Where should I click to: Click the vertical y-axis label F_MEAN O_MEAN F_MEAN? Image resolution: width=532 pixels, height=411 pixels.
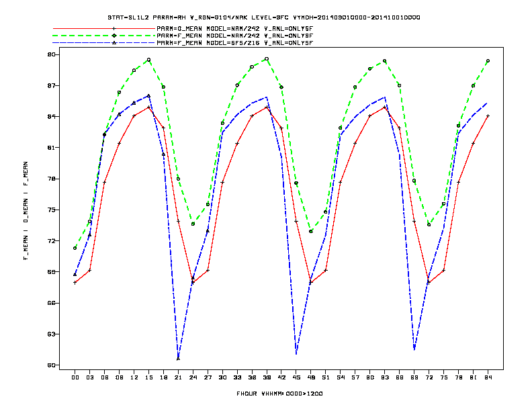[x=26, y=211]
